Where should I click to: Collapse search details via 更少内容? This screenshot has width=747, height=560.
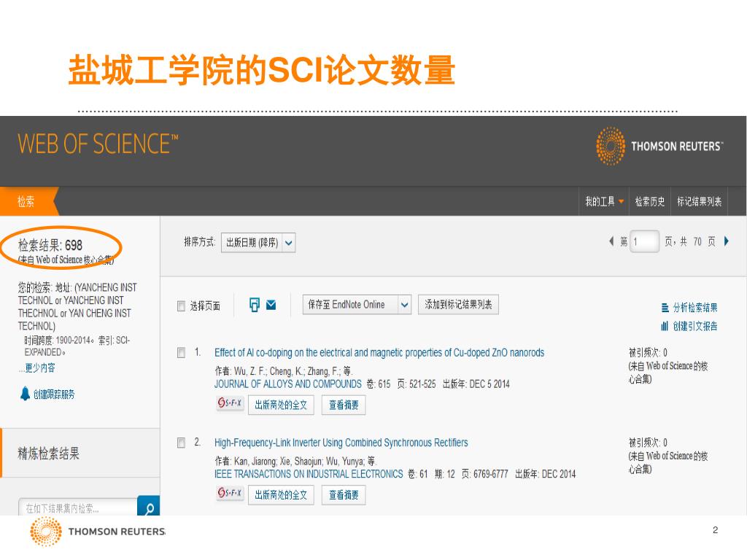pos(40,368)
